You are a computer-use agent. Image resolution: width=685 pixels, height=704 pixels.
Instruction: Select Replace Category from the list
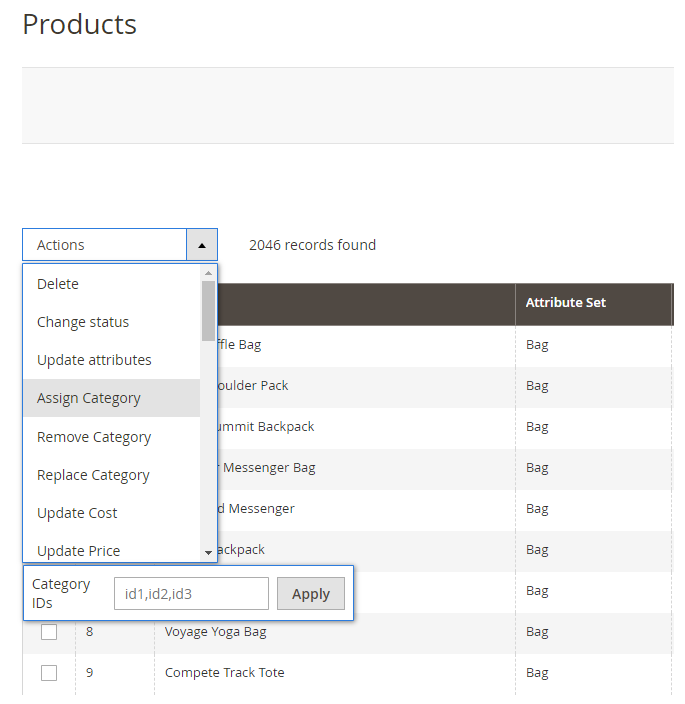pos(93,475)
